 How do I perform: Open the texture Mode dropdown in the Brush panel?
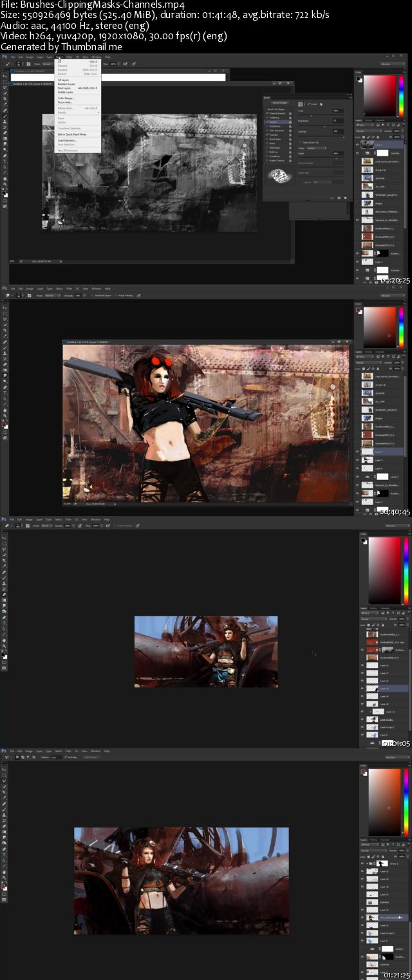click(316, 148)
